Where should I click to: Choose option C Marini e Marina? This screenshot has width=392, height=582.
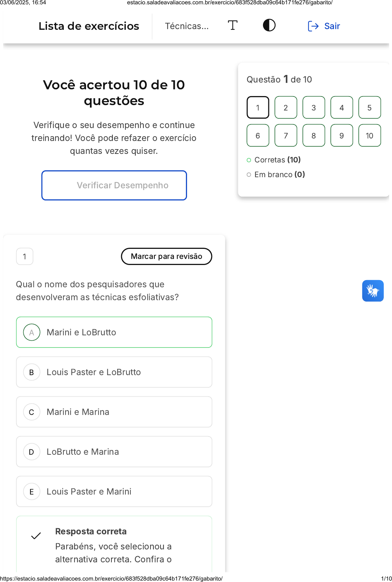tap(114, 412)
